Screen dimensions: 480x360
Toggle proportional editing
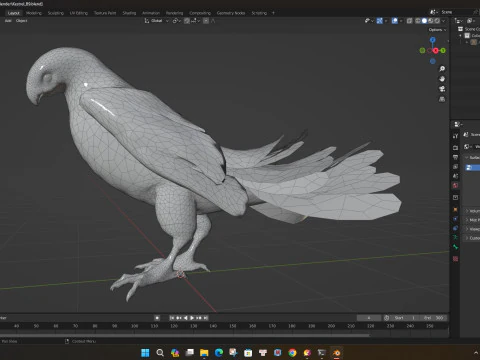pos(206,21)
